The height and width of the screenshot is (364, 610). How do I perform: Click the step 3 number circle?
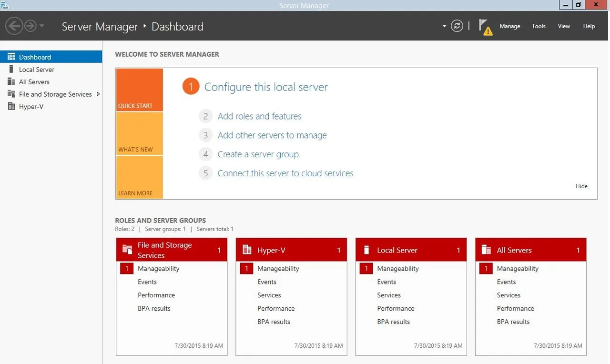click(205, 135)
